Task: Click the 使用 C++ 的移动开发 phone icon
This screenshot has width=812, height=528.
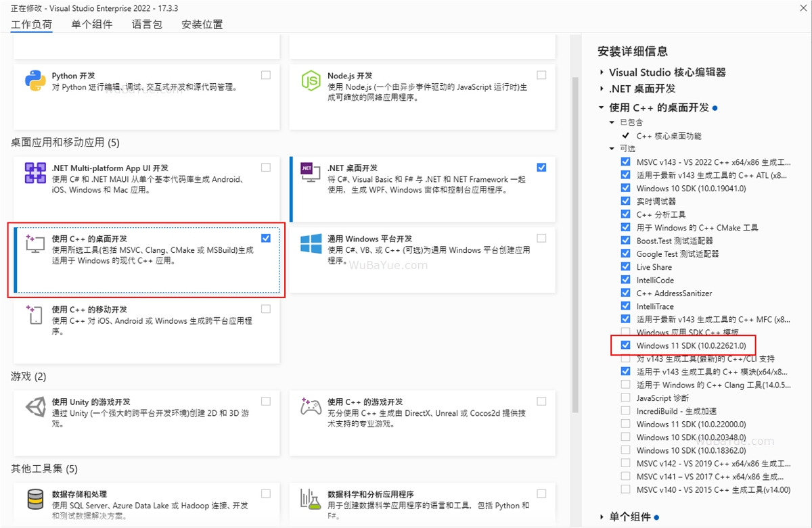Action: pos(35,314)
